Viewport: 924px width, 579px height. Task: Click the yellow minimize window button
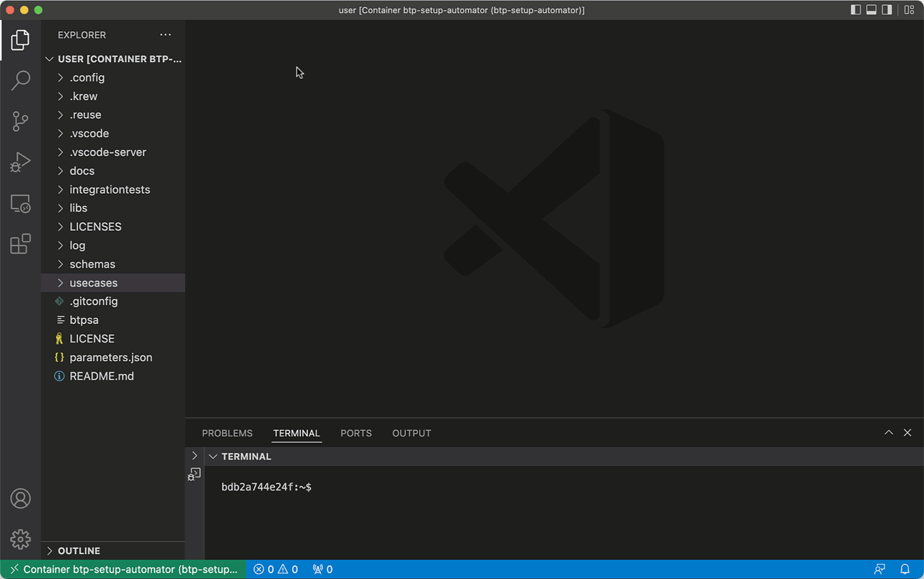click(24, 10)
